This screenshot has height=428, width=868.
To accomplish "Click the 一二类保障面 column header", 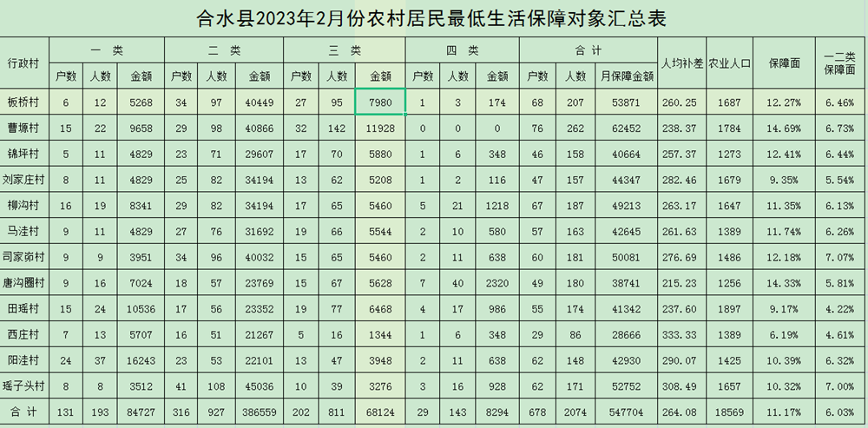I will 839,63.
